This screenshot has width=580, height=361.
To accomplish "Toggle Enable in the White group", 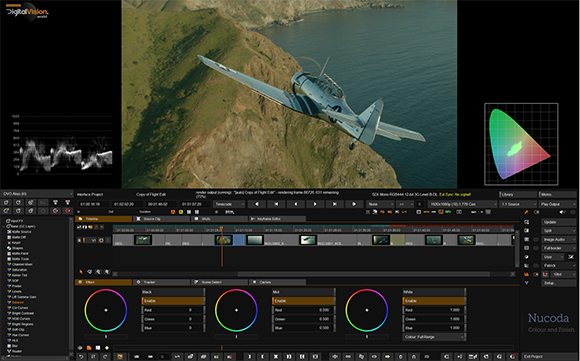I will [x=434, y=301].
